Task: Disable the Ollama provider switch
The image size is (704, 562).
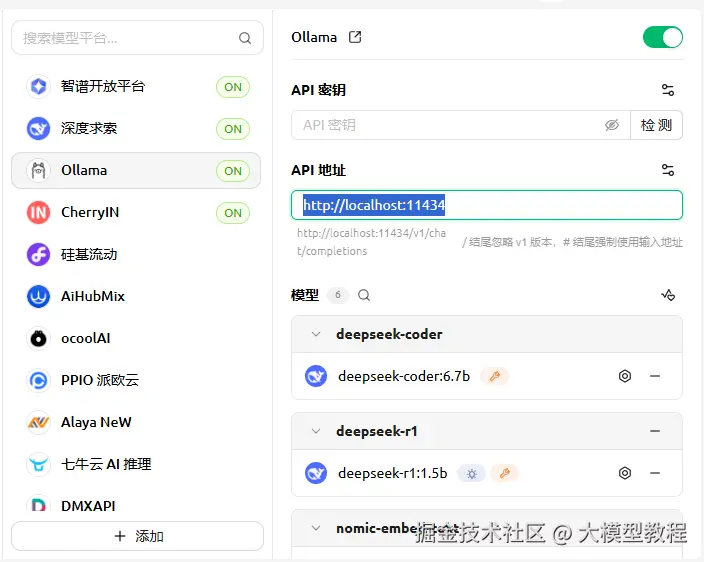Action: point(663,37)
